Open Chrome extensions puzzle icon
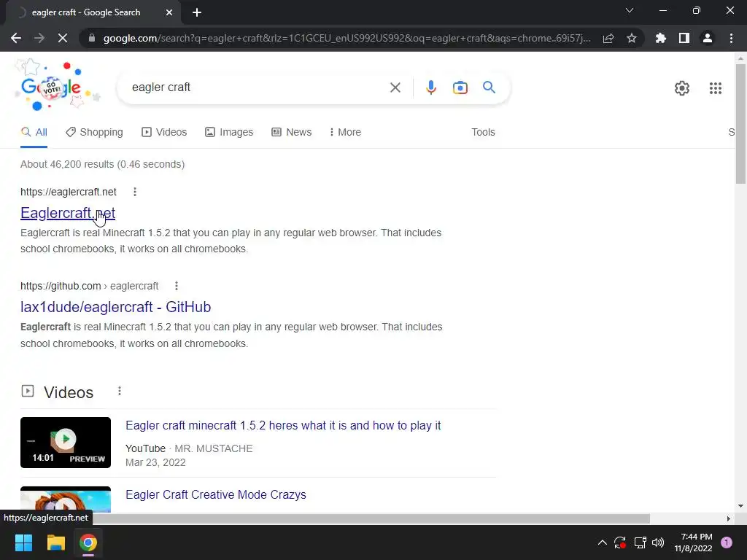Image resolution: width=747 pixels, height=560 pixels. tap(661, 38)
